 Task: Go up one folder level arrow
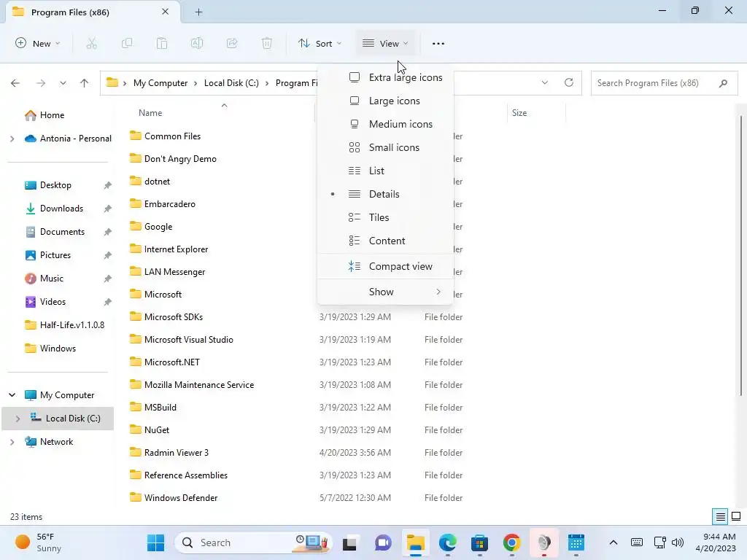click(x=85, y=83)
